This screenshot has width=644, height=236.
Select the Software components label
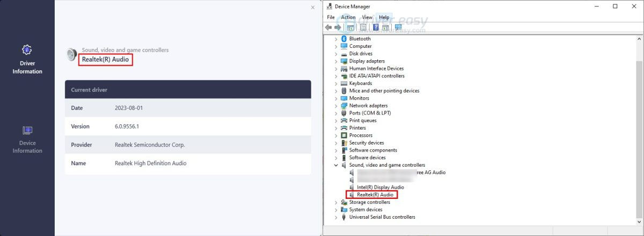point(373,150)
